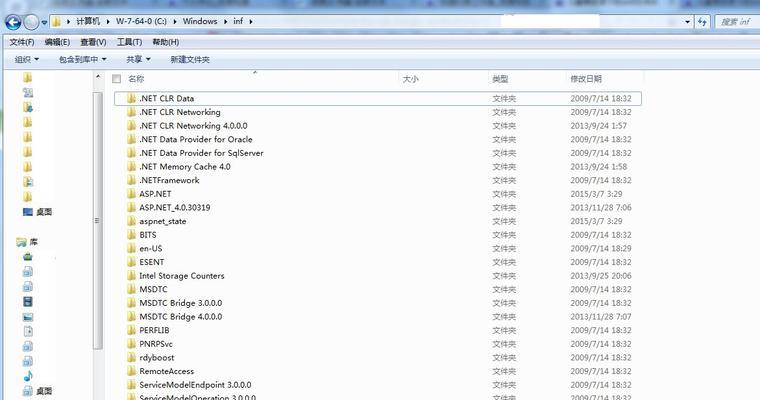760x400 pixels.
Task: Select the BITS folder icon
Action: [x=131, y=235]
